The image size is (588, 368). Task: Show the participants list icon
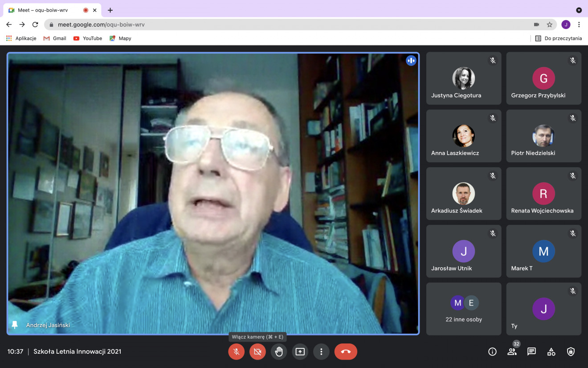512,351
